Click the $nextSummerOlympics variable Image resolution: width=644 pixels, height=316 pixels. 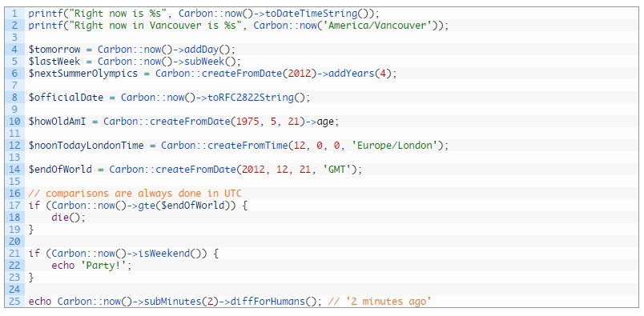83,74
